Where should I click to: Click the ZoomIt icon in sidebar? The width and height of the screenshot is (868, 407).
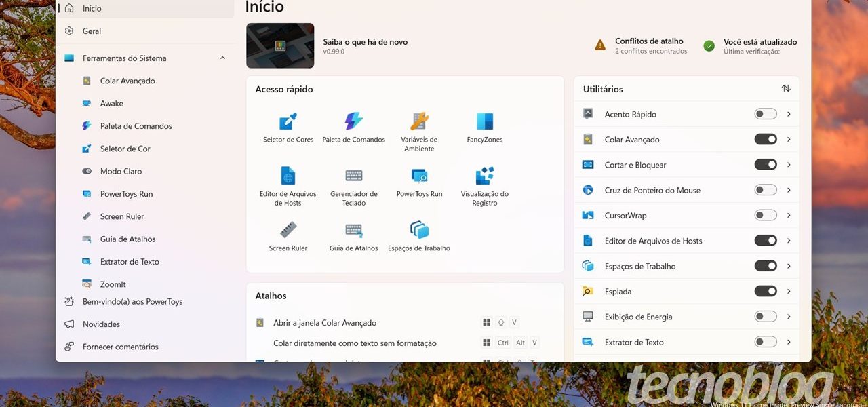pyautogui.click(x=87, y=284)
